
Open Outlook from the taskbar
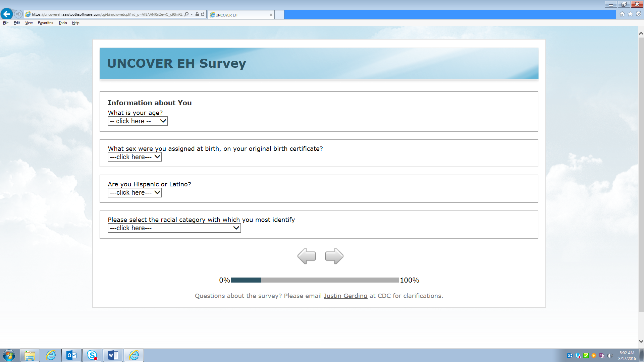tap(71, 355)
